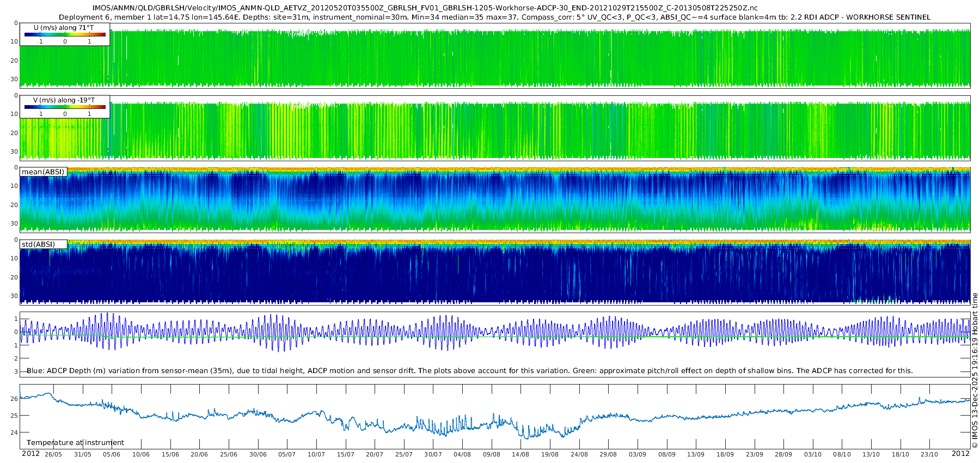Screen dimensions: 980x463
Task: Click the 30/07 date tick label
Action: point(433,454)
